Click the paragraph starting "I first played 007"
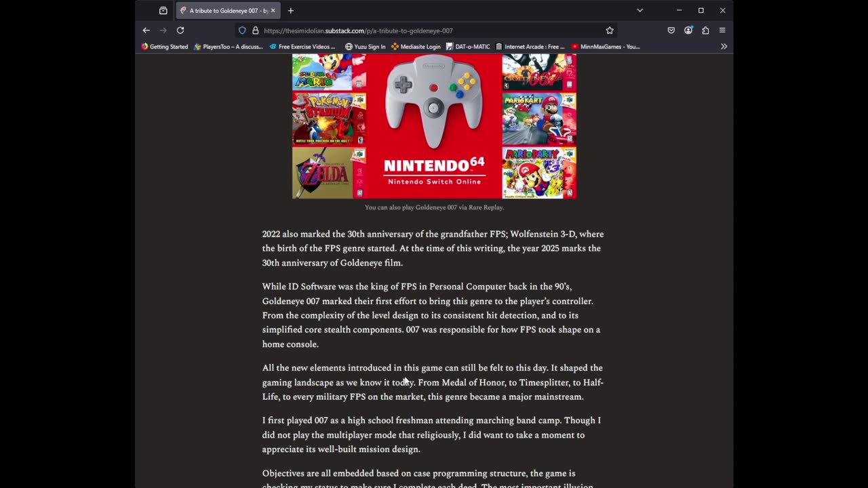Viewport: 868px width, 488px height. click(431, 434)
